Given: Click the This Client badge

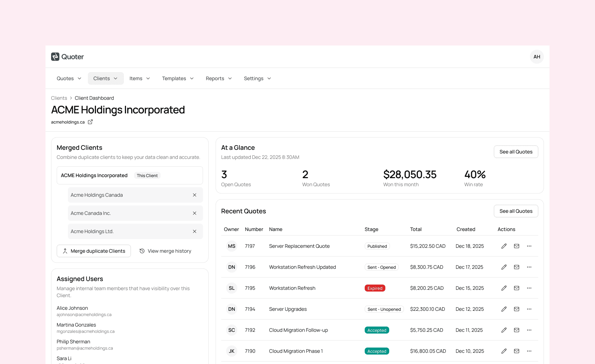Looking at the screenshot, I should (x=147, y=175).
